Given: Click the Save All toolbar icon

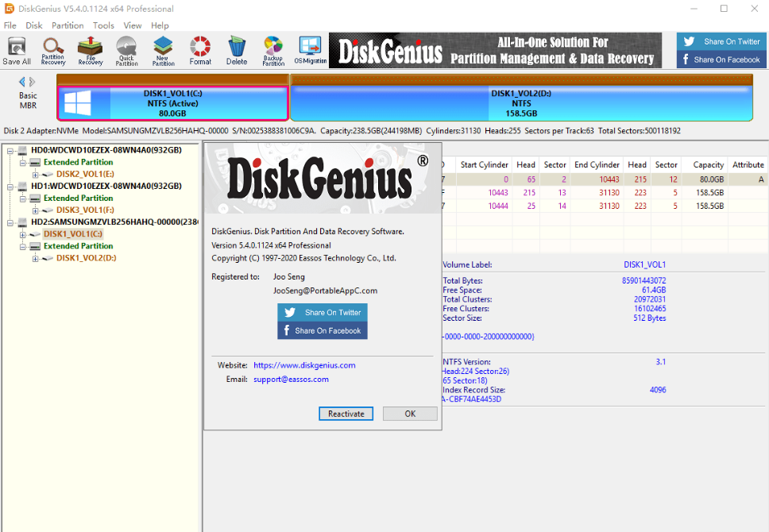Looking at the screenshot, I should 17,51.
